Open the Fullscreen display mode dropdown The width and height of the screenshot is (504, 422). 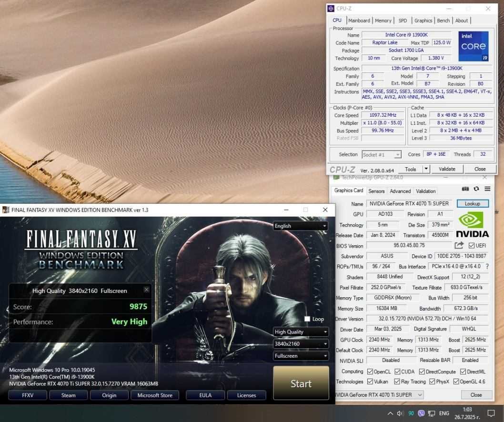coord(301,356)
